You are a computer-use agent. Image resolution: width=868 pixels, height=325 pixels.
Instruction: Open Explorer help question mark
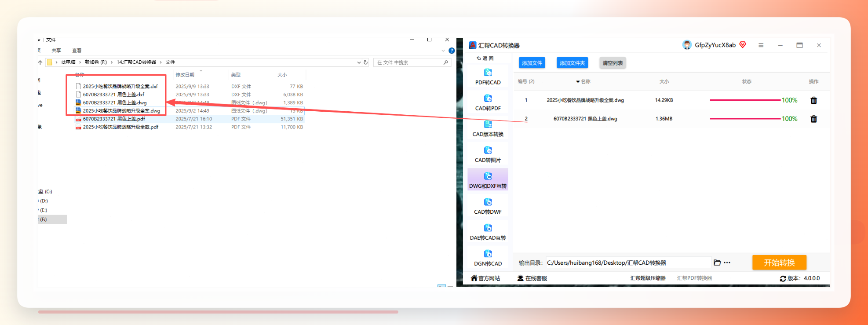(452, 51)
